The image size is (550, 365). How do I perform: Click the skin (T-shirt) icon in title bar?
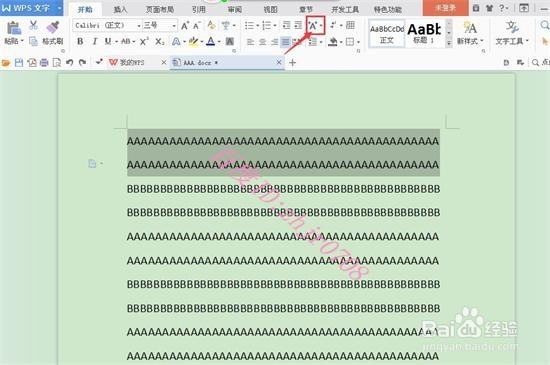pos(489,8)
